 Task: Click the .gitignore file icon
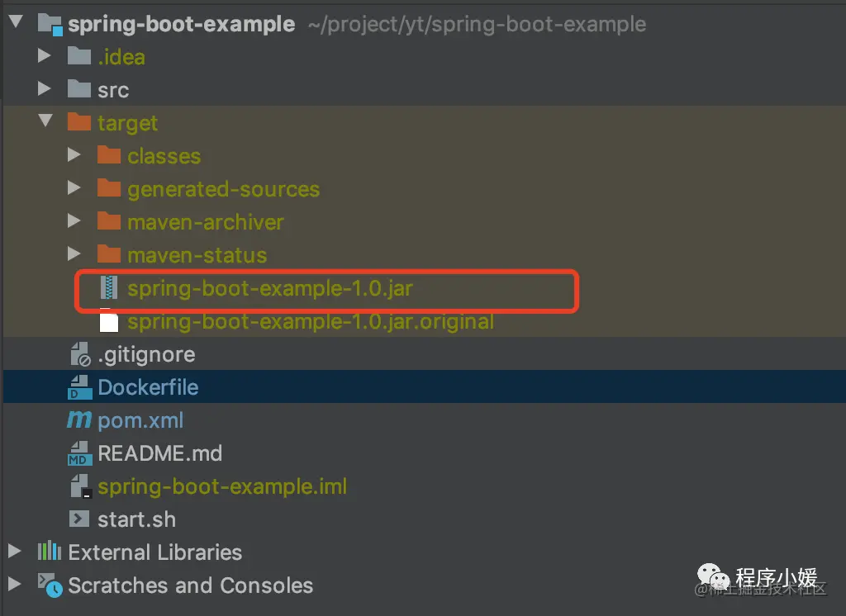click(80, 354)
